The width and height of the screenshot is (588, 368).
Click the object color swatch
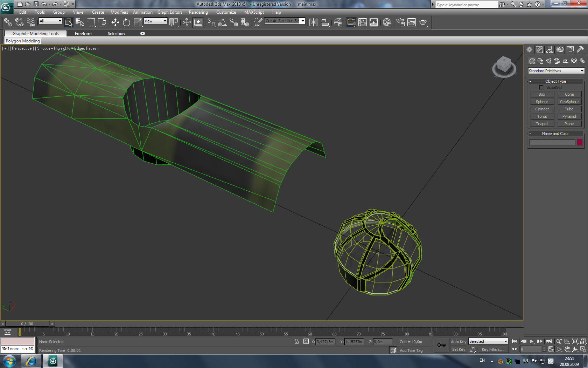tap(580, 142)
